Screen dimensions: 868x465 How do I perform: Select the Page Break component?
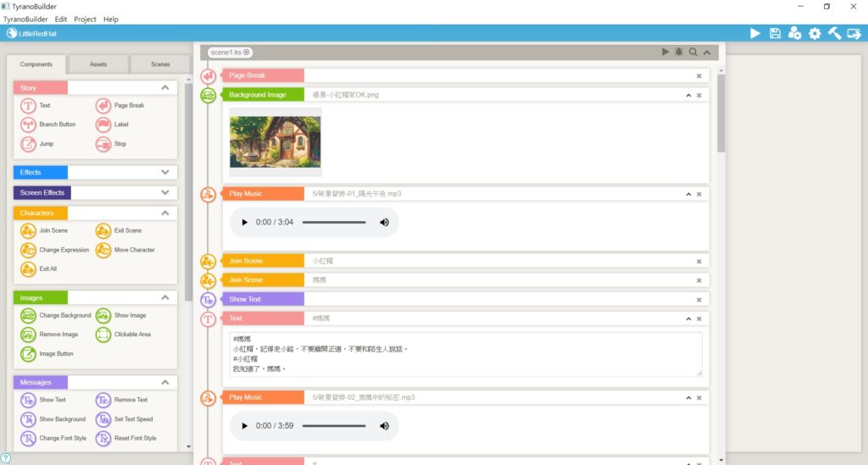pos(120,106)
